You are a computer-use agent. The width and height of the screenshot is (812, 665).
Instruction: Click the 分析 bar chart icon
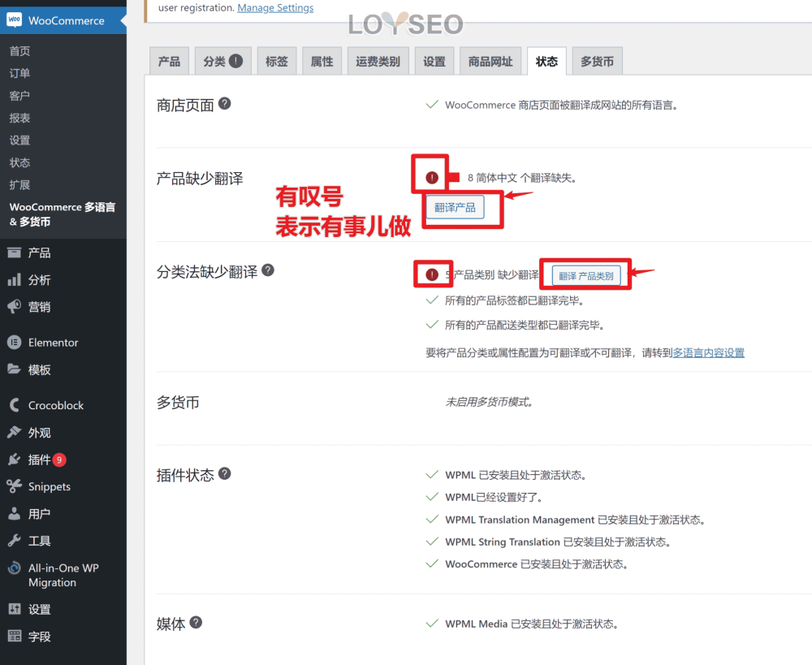(14, 279)
